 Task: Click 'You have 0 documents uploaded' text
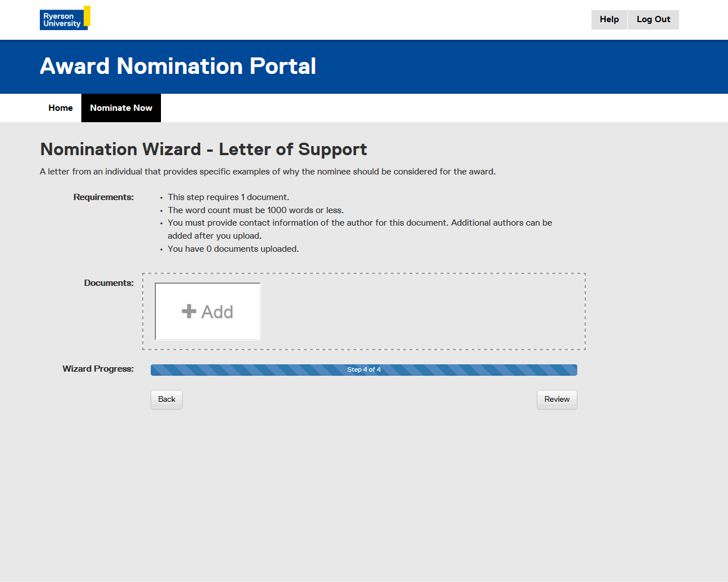[x=233, y=249]
